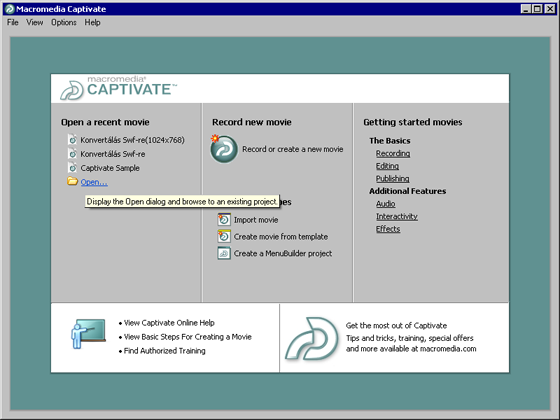Open the Publishing getting started movie
The height and width of the screenshot is (420, 560).
click(392, 179)
